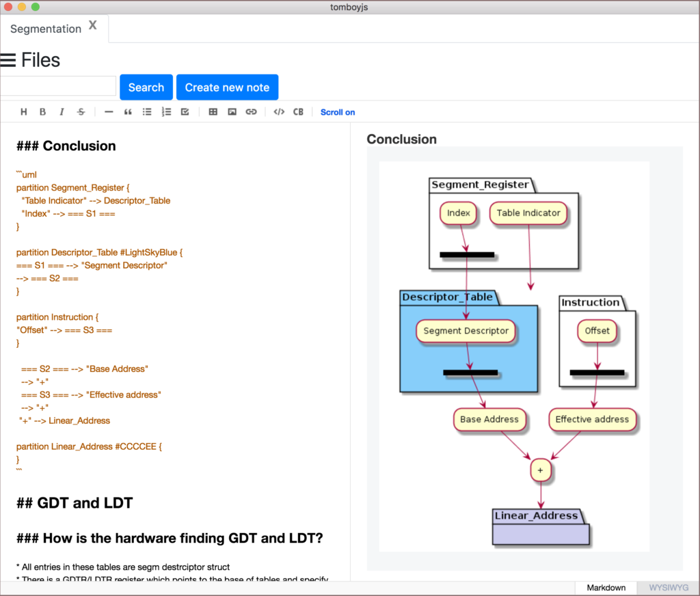Click the Offset node in the diagram
The image size is (700, 596).
(x=597, y=331)
